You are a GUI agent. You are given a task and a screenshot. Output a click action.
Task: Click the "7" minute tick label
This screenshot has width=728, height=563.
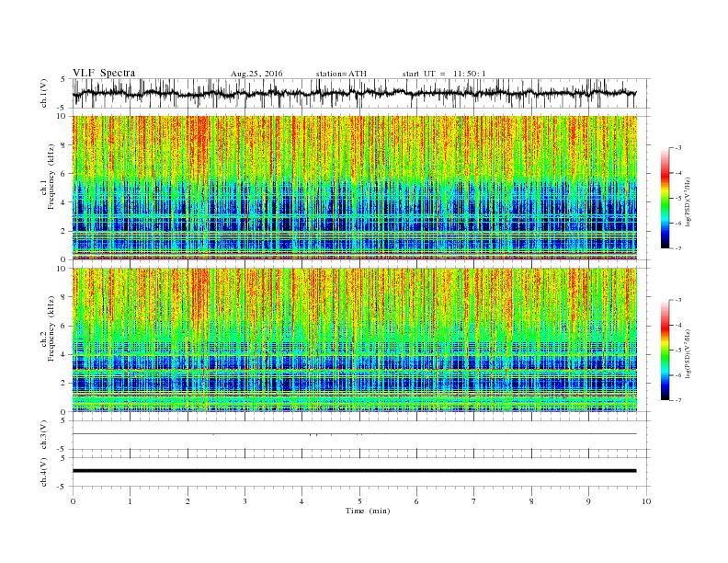click(x=474, y=501)
